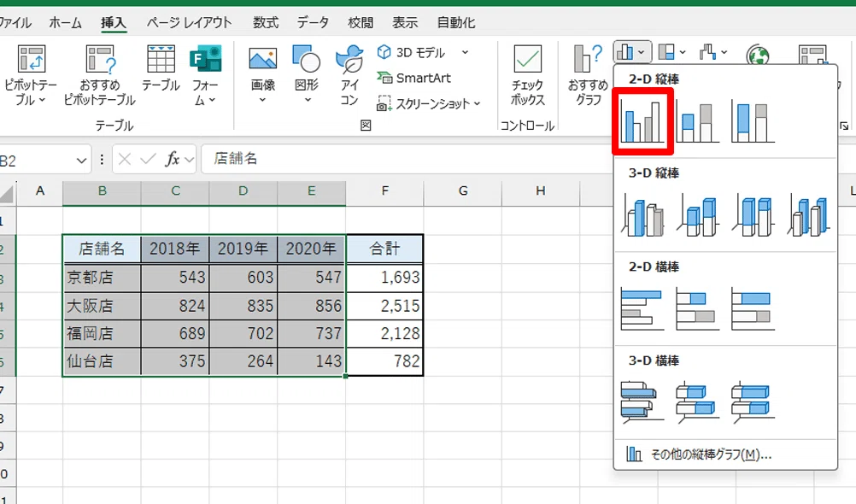
Task: Click the 2019年 header cell
Action: 243,249
